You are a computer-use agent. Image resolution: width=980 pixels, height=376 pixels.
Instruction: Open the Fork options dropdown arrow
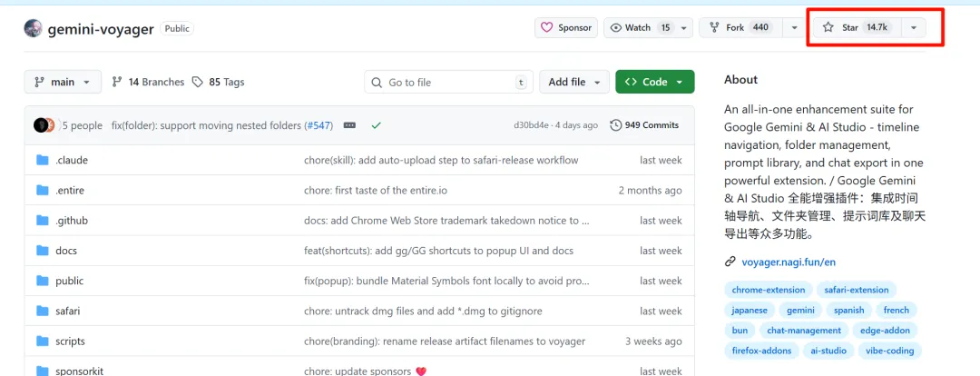coord(794,28)
